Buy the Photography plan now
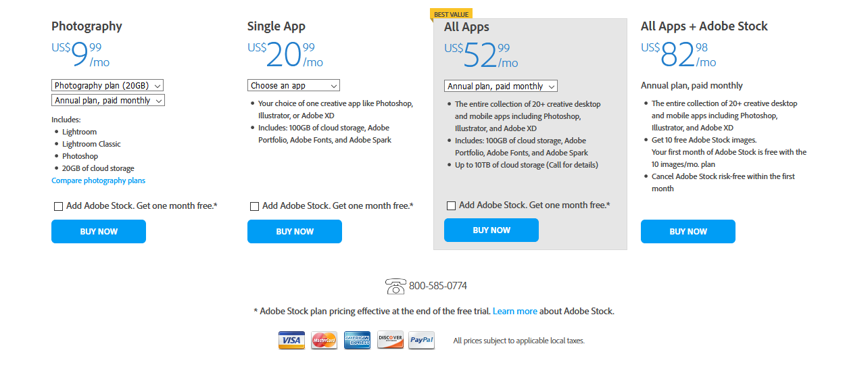Image resolution: width=868 pixels, height=369 pixels. coord(99,232)
